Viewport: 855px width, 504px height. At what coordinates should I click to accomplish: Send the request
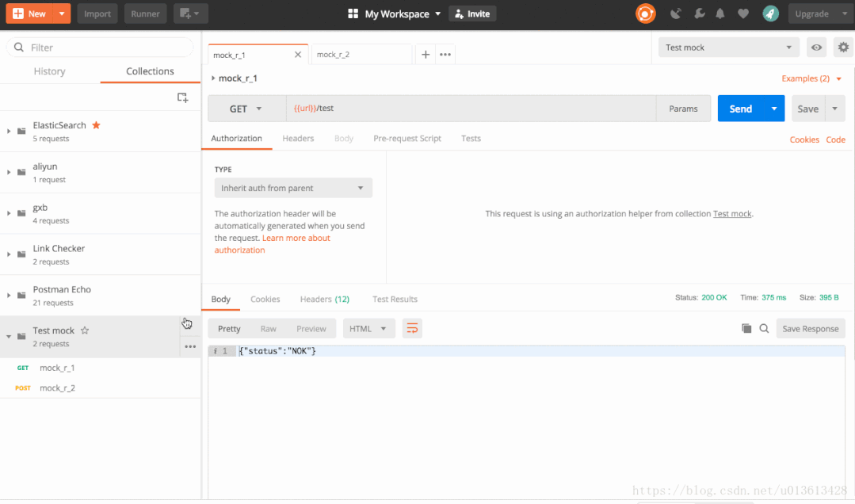(x=740, y=109)
